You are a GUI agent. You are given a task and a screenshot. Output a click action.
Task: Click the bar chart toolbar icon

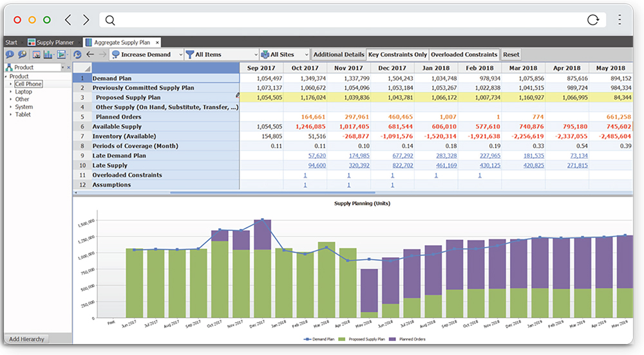[48, 55]
